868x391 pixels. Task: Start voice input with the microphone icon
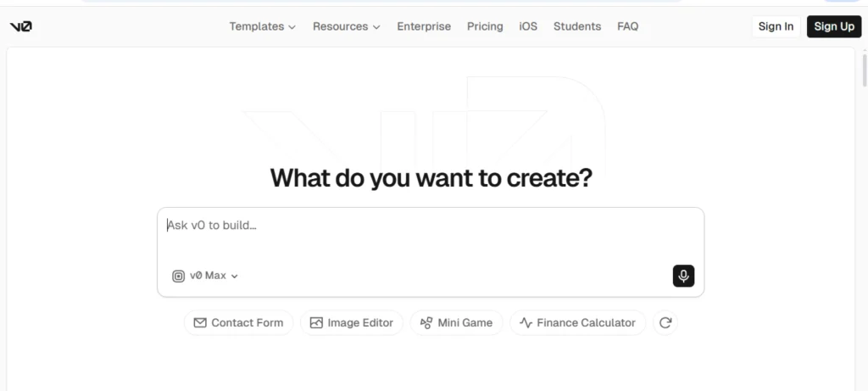coord(683,276)
